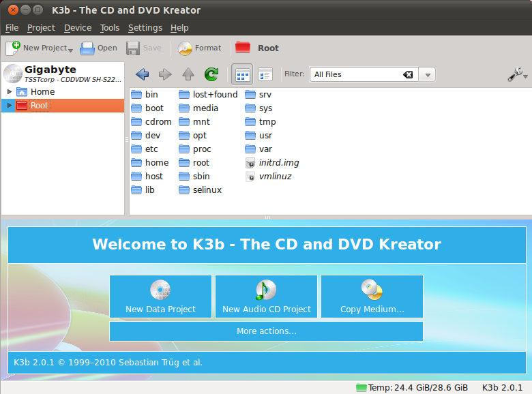Select the host folder
532x394 pixels.
[x=147, y=176]
